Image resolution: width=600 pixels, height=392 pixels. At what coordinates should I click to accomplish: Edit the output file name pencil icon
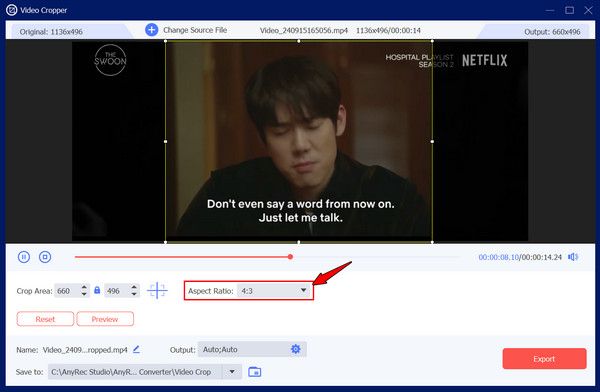click(x=136, y=349)
